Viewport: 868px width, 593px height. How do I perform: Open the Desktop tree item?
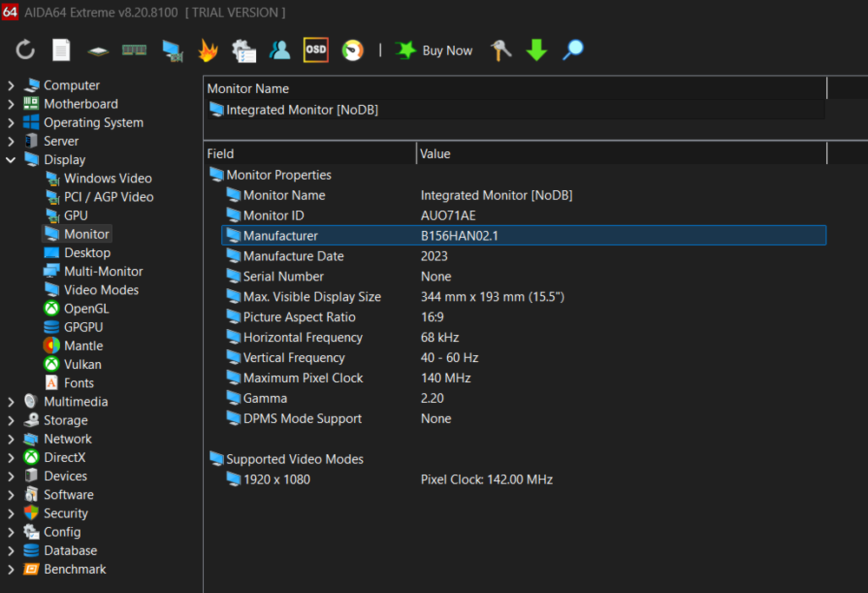[x=77, y=253]
